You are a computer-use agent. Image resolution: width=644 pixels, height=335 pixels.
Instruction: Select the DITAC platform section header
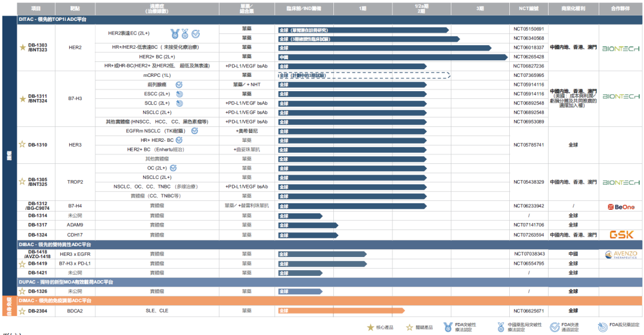52,20
